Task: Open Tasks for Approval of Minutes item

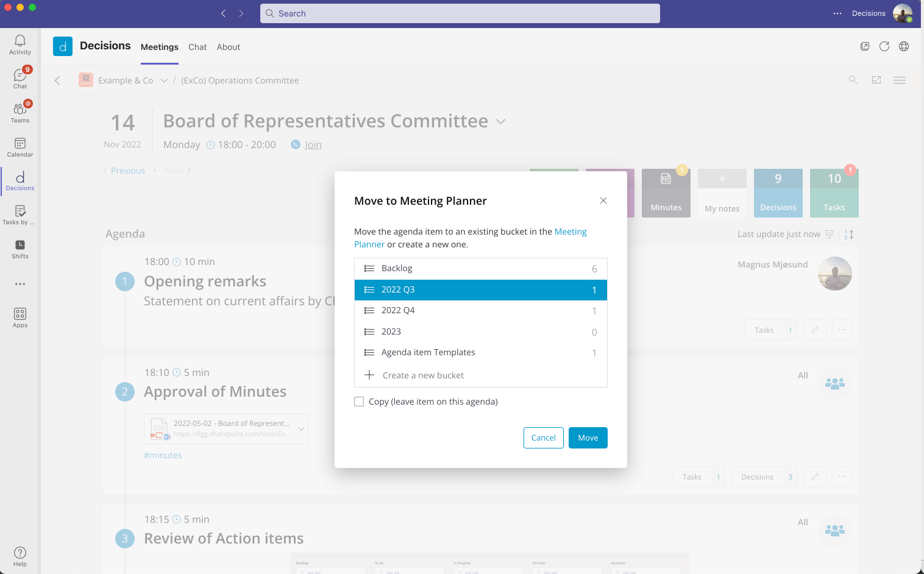Action: [x=699, y=477]
